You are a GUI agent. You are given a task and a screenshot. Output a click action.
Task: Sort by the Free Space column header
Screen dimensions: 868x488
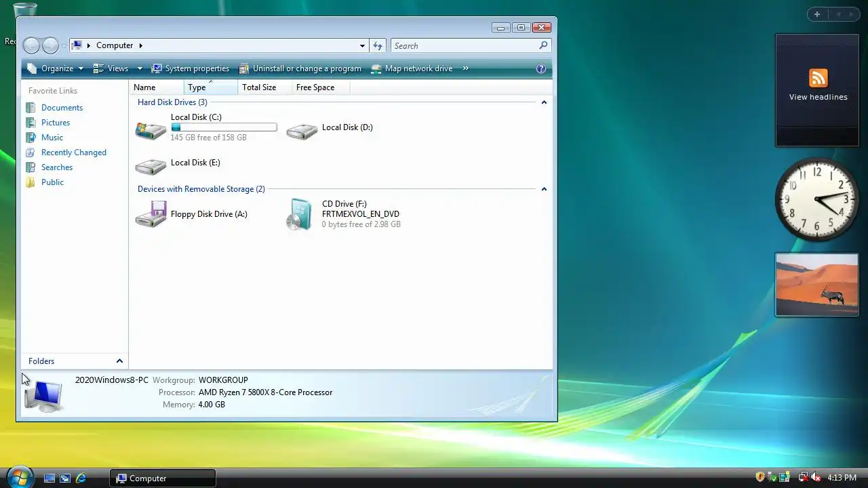(322, 87)
